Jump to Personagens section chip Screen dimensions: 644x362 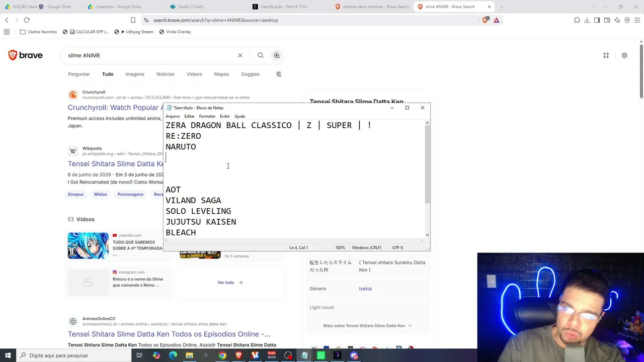click(x=130, y=194)
